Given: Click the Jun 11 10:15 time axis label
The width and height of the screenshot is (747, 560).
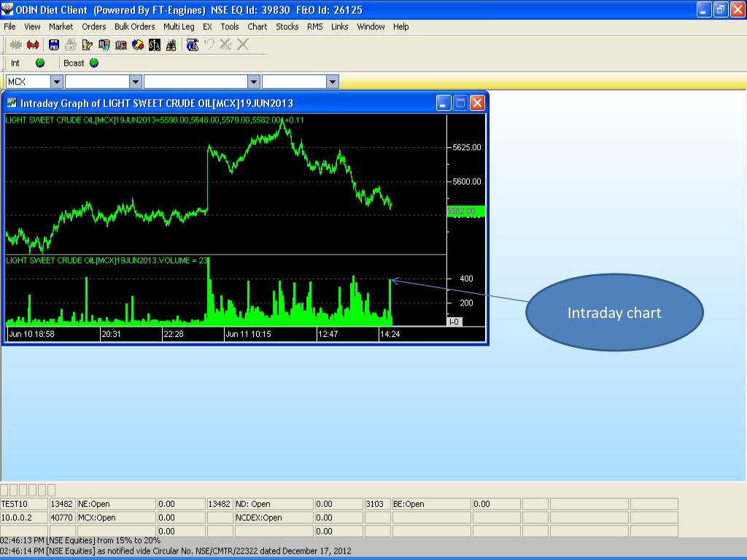Looking at the screenshot, I should (248, 334).
